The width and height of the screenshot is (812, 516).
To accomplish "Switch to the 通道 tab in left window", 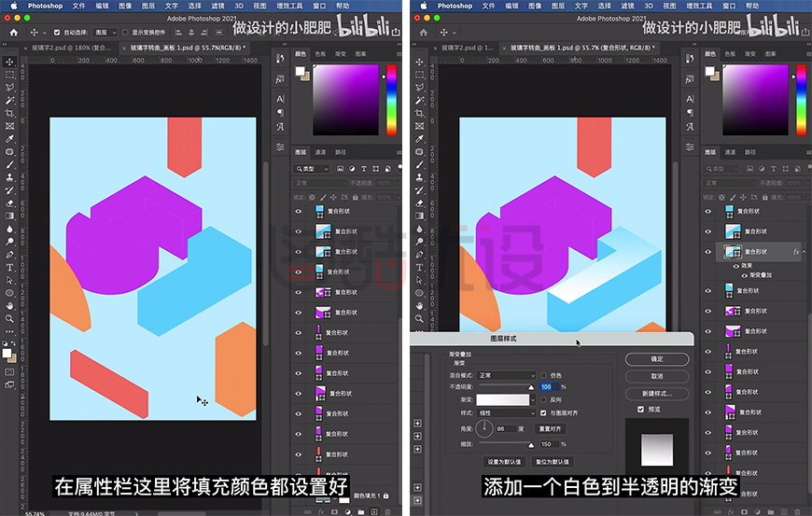I will click(x=320, y=152).
